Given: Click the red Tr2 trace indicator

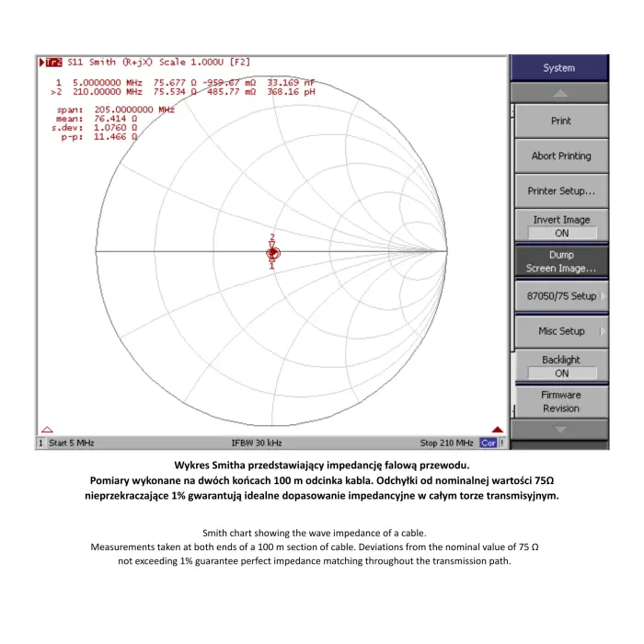Looking at the screenshot, I should tap(53, 62).
